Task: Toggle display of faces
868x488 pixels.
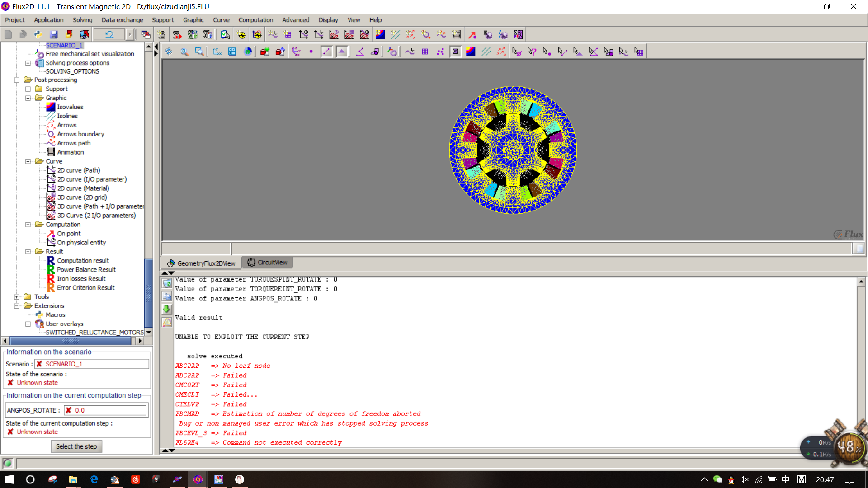Action: click(x=342, y=52)
